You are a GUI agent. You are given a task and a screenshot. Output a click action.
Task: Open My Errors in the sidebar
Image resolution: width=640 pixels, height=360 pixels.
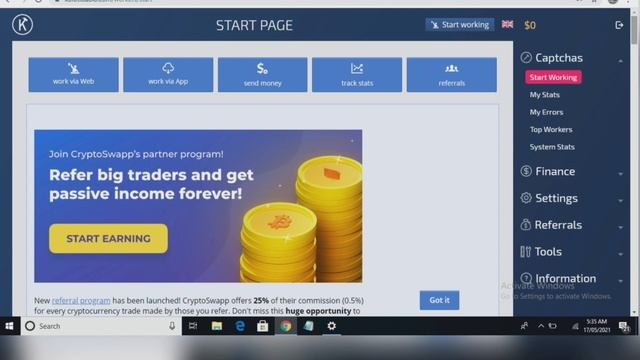(546, 112)
